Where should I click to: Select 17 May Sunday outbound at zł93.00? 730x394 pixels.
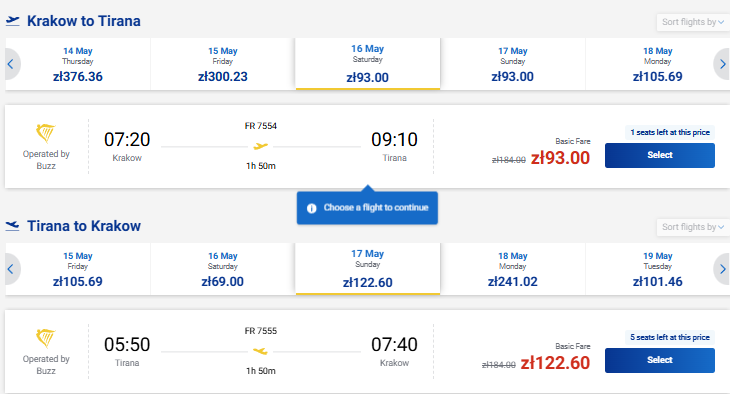(513, 64)
